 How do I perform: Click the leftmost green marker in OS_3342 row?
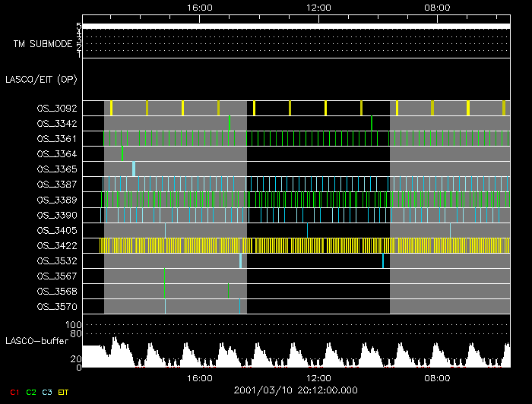click(230, 123)
